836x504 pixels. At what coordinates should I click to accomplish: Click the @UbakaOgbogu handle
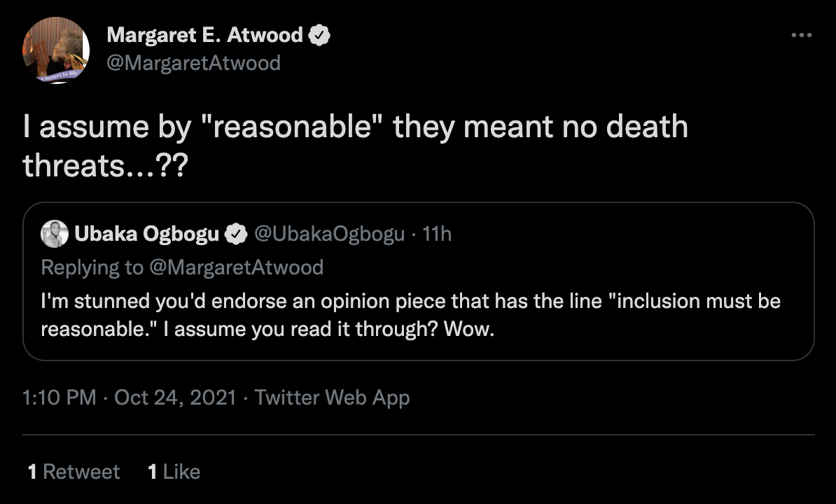coord(328,234)
